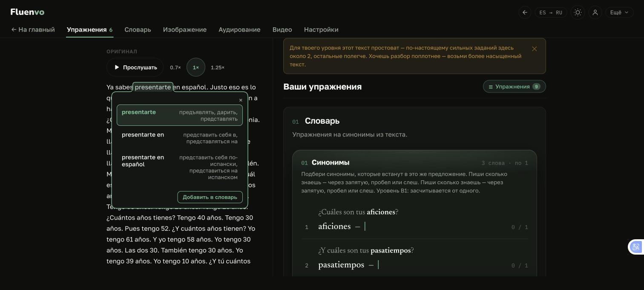Viewport: 644px width, 290px height.
Task: Click the sentence ¿Y cuáles son tus pasatiempos?
Action: coord(366,250)
